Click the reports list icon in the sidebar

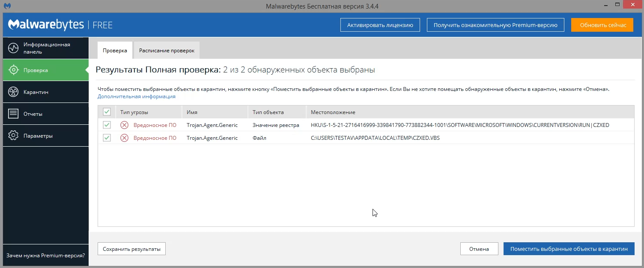coord(13,114)
